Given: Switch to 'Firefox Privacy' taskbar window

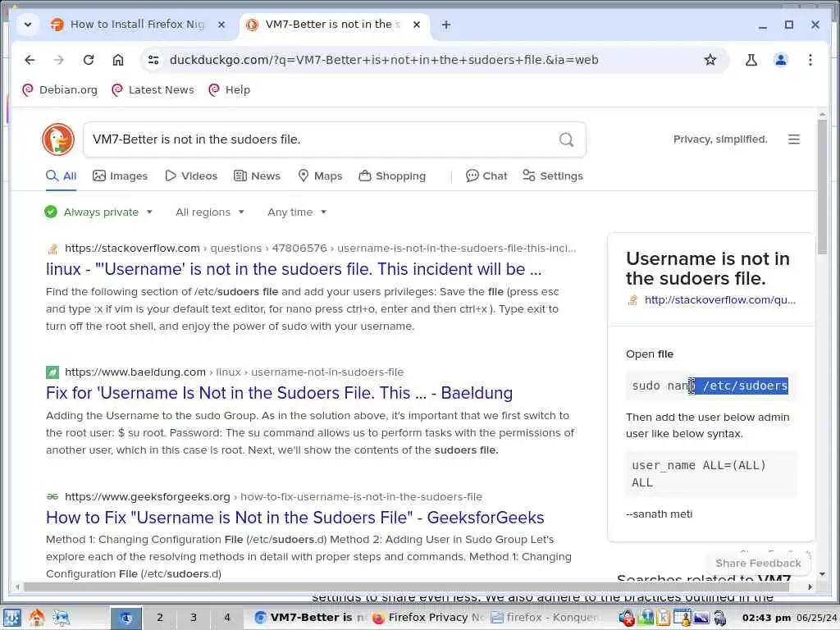Looking at the screenshot, I should [x=428, y=618].
